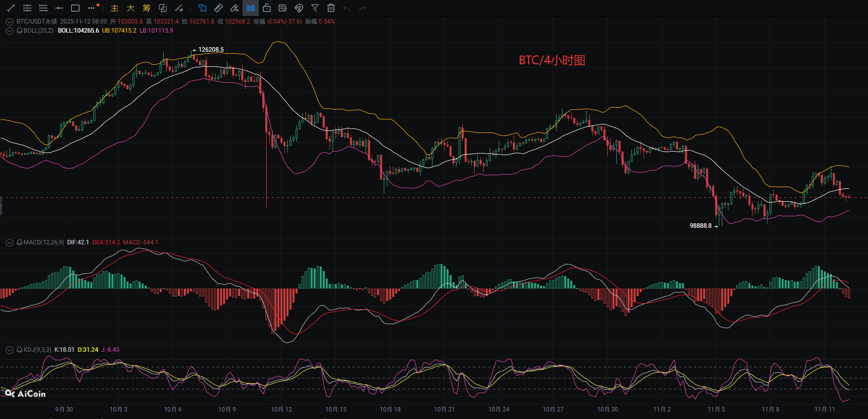Pick the rectangle shape drawing tool

75,8
